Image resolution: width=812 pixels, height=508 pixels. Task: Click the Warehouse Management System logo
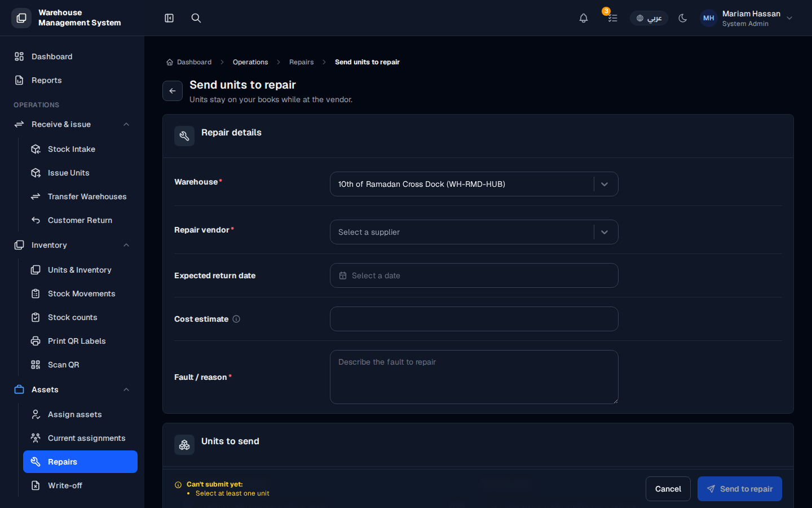pyautogui.click(x=21, y=18)
